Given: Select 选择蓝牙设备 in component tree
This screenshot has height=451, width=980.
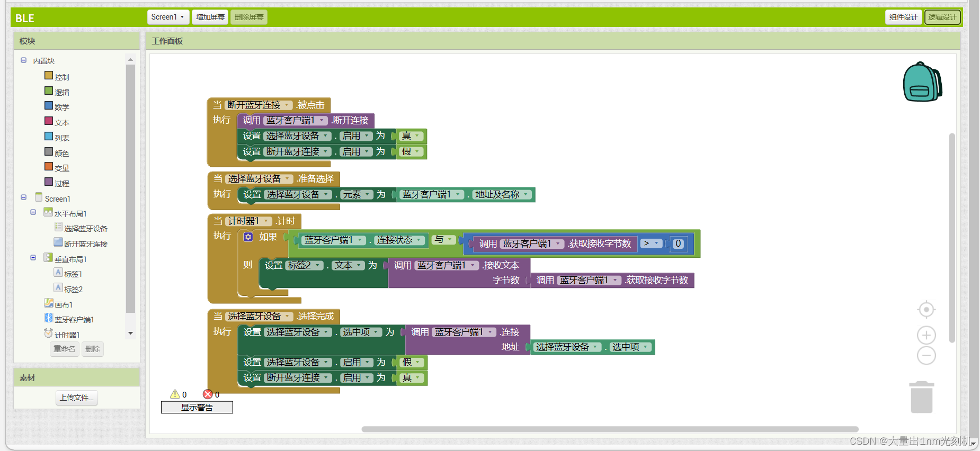Looking at the screenshot, I should click(x=86, y=229).
